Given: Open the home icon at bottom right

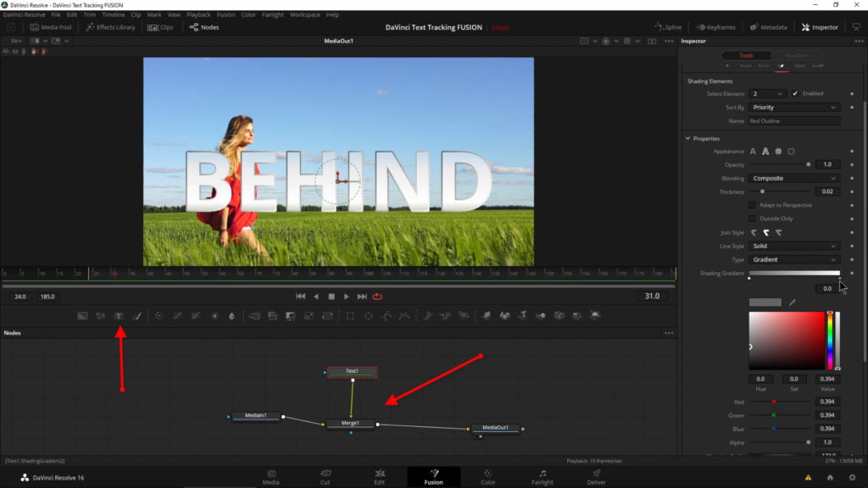Looking at the screenshot, I should (x=830, y=478).
